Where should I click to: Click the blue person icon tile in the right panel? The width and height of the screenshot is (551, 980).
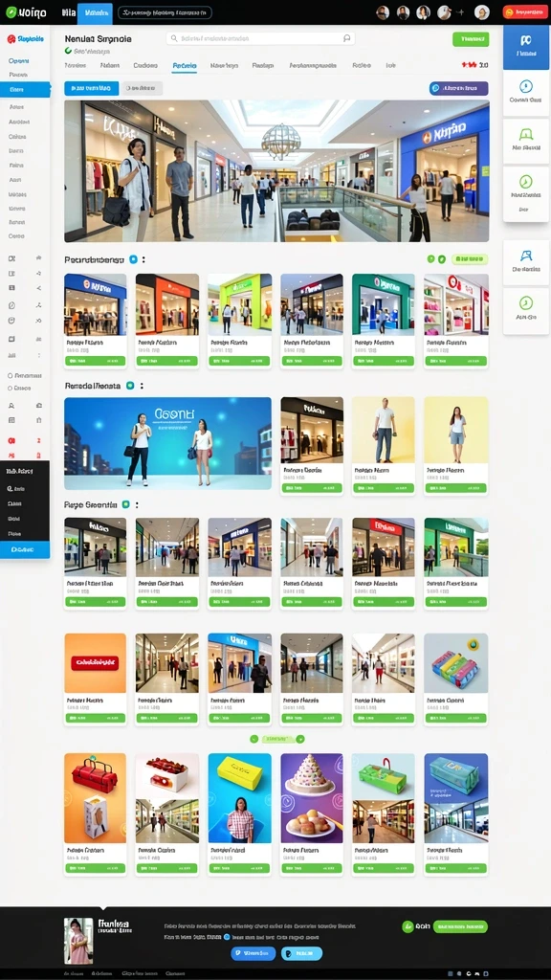526,262
